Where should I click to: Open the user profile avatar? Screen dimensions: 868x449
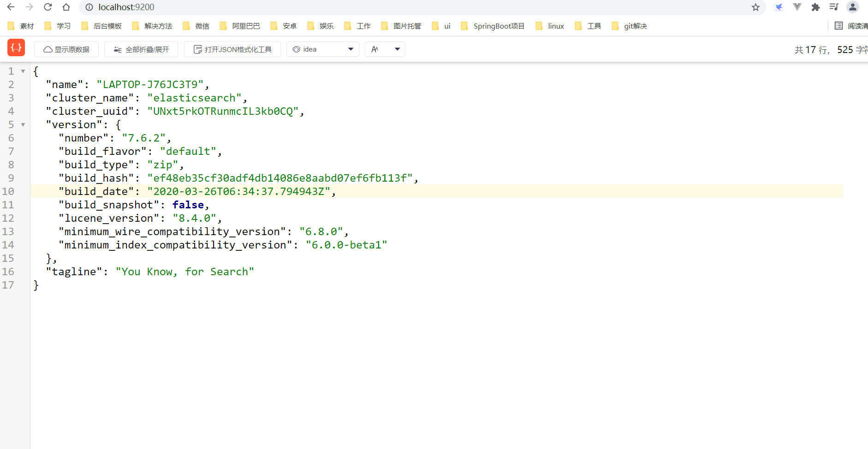[853, 7]
